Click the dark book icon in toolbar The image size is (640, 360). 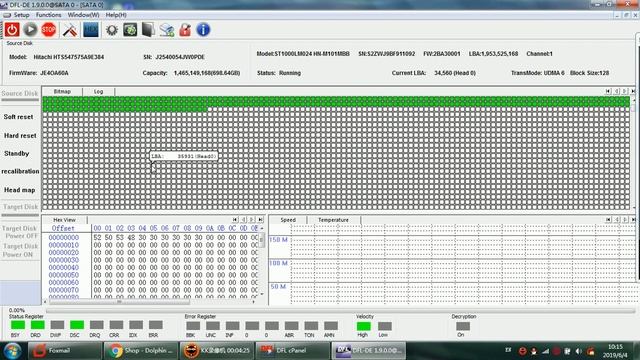point(148,30)
